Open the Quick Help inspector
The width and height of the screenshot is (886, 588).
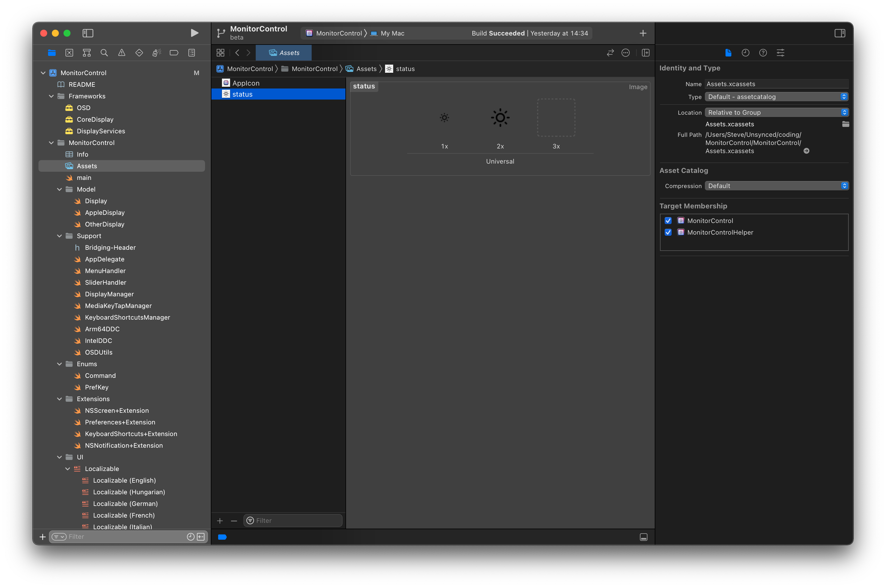763,52
